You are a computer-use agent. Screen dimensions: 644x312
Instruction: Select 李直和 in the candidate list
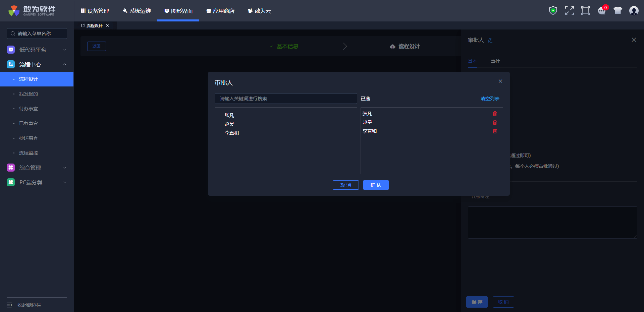[232, 133]
